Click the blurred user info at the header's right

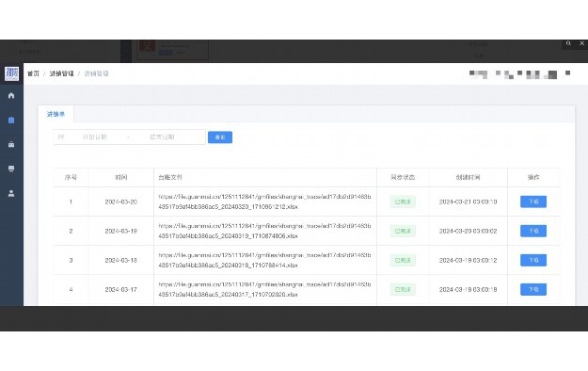[x=519, y=74]
